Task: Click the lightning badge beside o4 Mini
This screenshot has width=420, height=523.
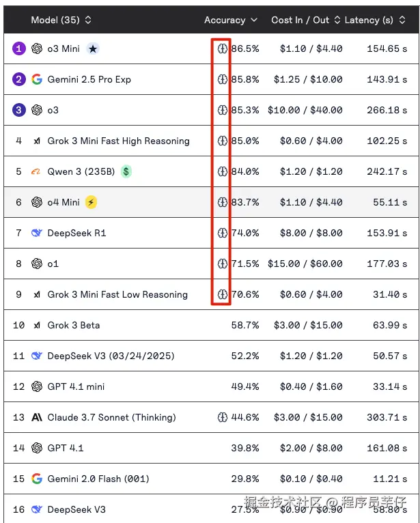Action: pos(91,202)
